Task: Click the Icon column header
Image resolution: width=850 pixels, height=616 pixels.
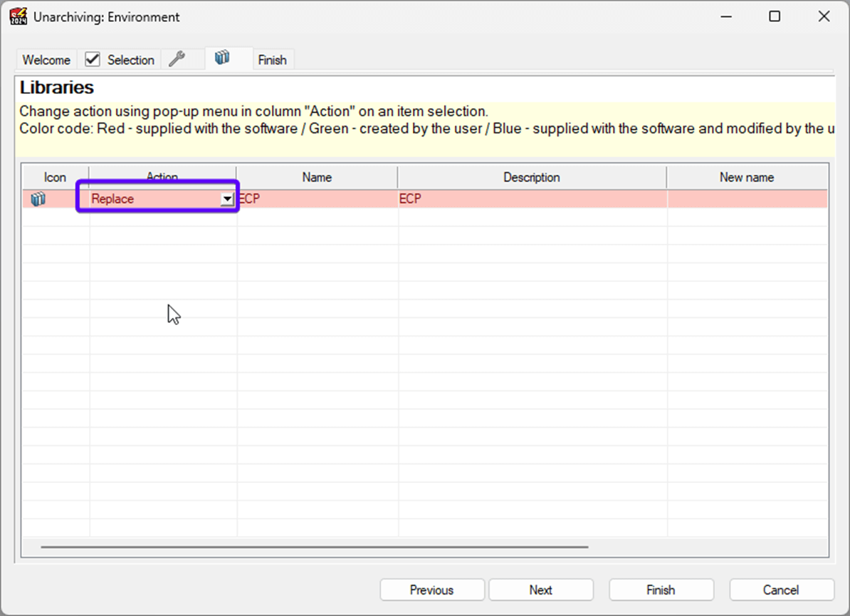Action: coord(55,177)
